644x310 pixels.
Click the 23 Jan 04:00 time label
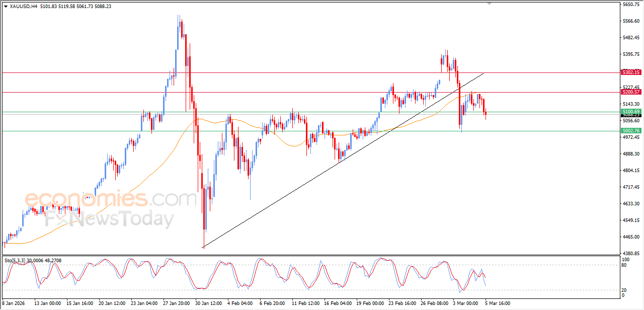pos(143,303)
